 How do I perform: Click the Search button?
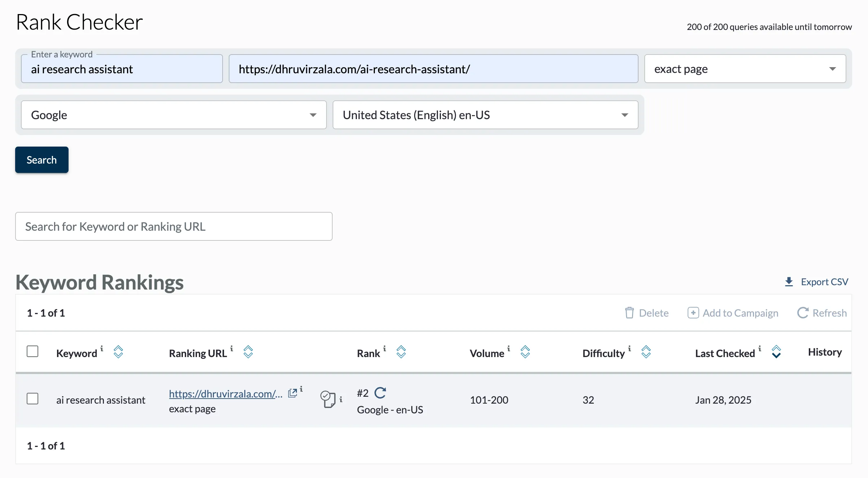click(x=42, y=160)
